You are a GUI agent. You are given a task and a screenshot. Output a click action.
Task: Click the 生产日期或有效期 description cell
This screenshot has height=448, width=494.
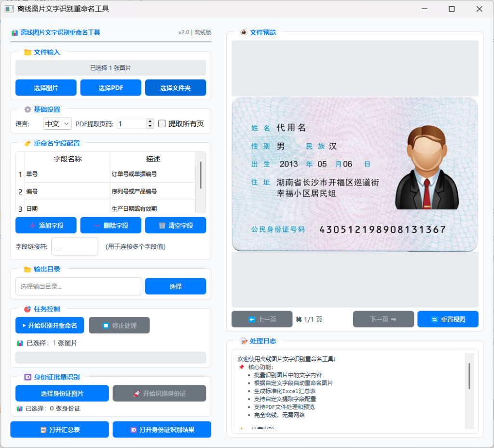[x=153, y=207]
